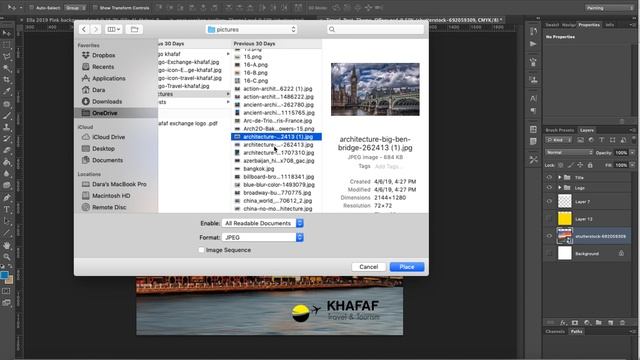Add a layer style via fx icon
Viewport: 640px width, 360px height.
pos(563,322)
